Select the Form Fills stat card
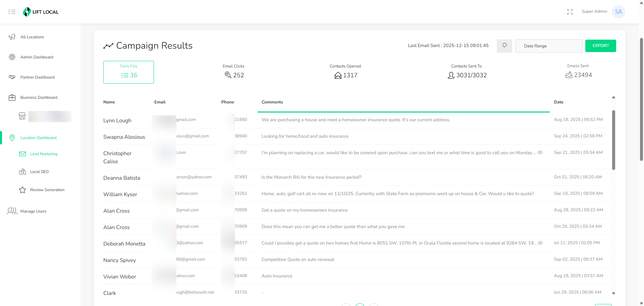644x306 pixels. (x=128, y=72)
